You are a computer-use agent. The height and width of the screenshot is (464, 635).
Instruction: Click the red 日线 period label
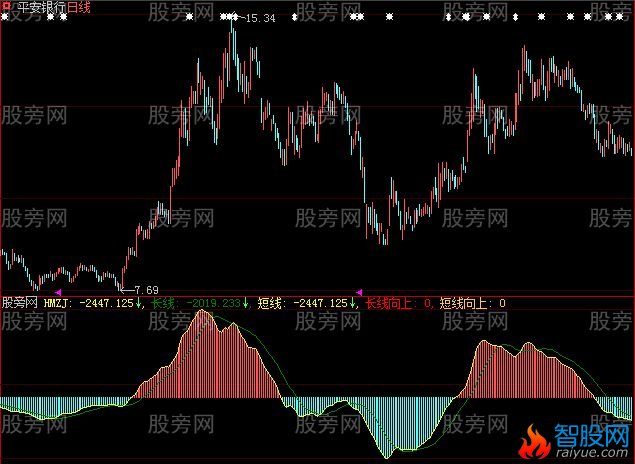[x=79, y=7]
